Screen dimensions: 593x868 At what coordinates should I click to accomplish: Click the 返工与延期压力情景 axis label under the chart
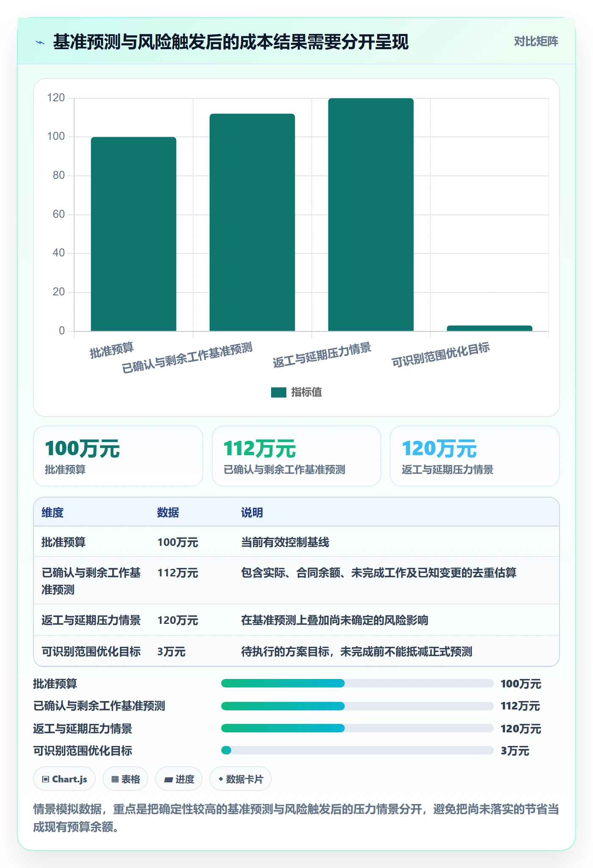[322, 355]
